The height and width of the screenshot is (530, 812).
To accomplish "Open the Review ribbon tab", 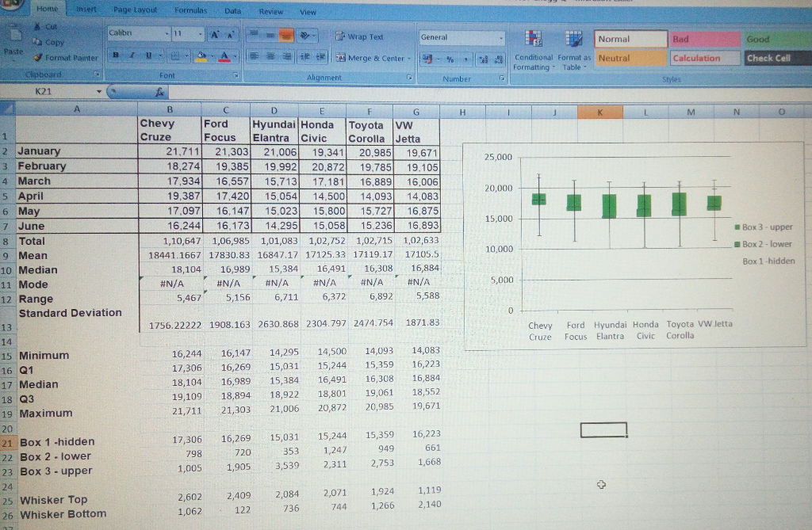I will (x=271, y=11).
